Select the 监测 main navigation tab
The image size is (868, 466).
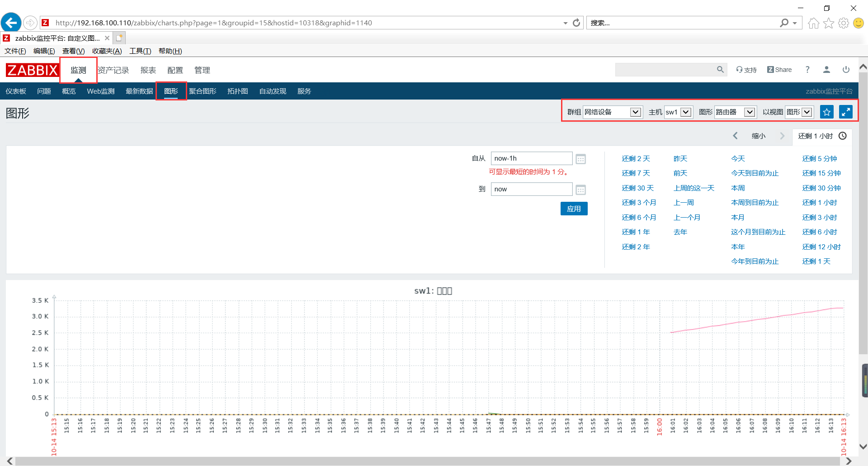point(78,70)
